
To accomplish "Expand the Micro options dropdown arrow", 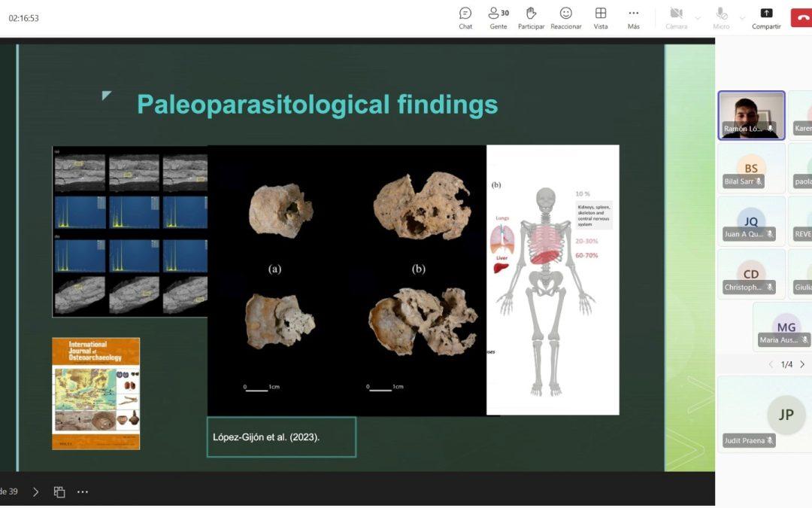I will point(742,17).
